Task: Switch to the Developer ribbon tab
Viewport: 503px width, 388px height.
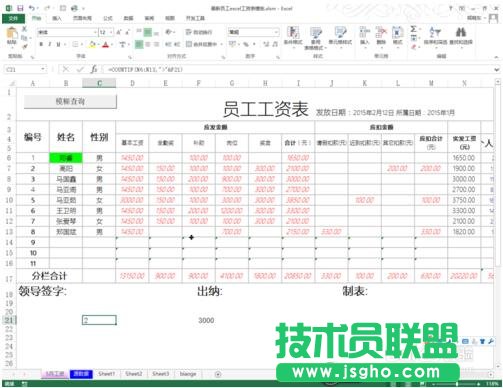Action: [x=195, y=18]
